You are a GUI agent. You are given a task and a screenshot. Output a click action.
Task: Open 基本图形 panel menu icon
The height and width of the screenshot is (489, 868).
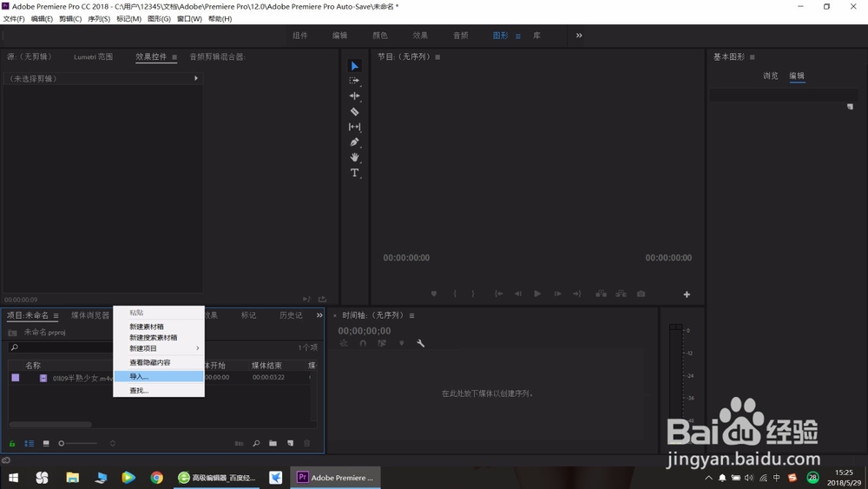pyautogui.click(x=753, y=57)
